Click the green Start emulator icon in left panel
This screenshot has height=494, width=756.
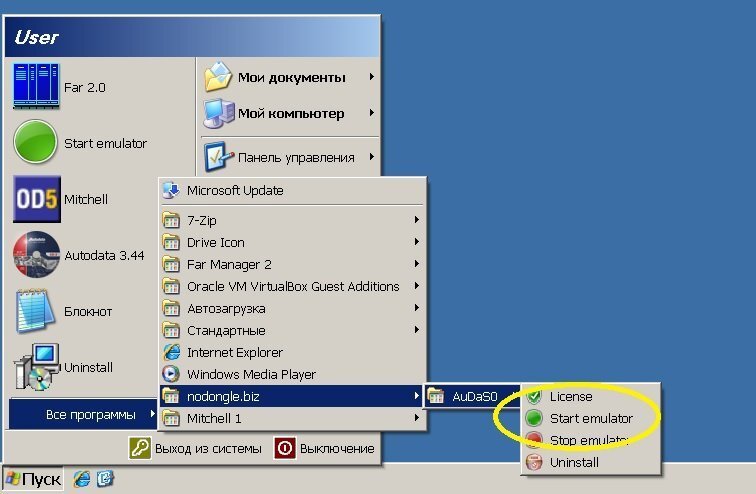click(36, 143)
